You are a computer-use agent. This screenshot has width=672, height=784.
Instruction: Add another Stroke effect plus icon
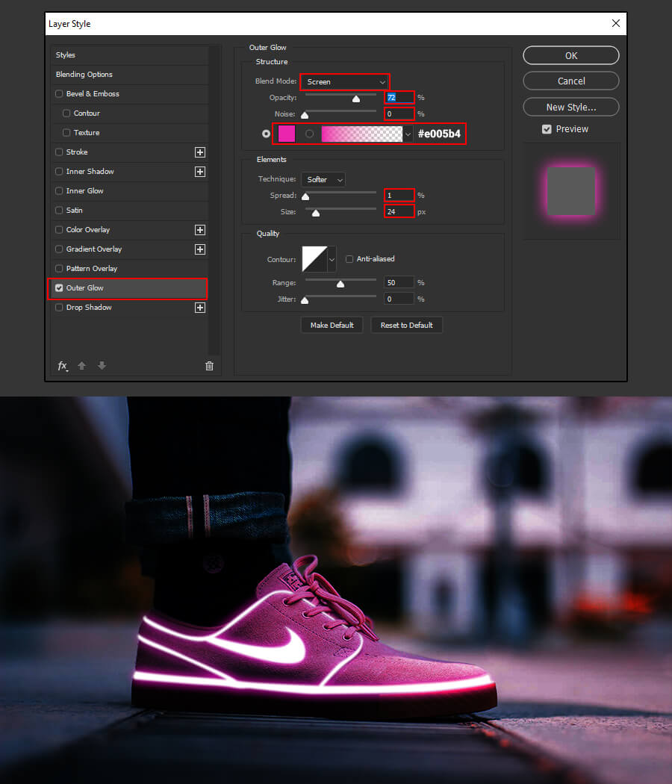coord(200,152)
